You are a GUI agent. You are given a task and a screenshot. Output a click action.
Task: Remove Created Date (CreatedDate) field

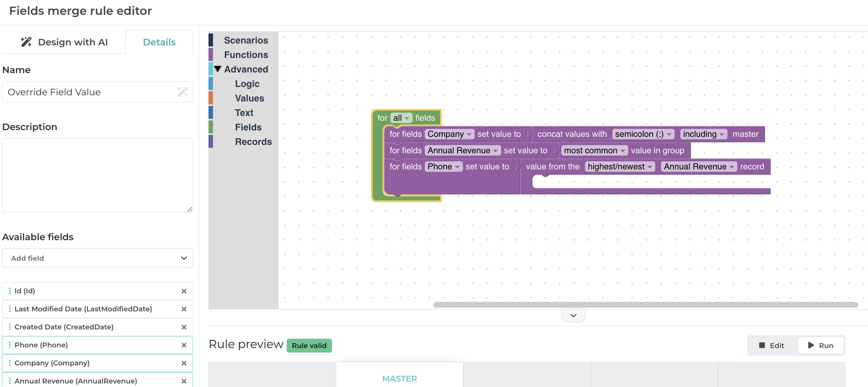tap(184, 327)
